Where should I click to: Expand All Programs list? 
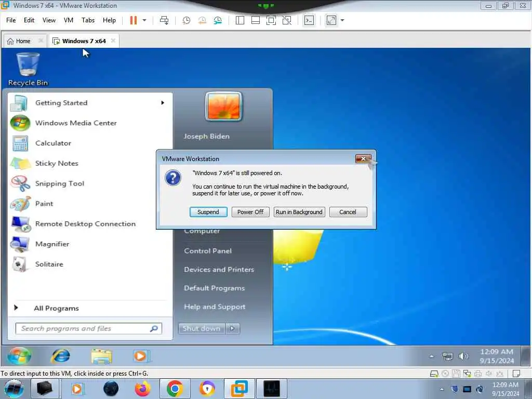click(x=56, y=308)
